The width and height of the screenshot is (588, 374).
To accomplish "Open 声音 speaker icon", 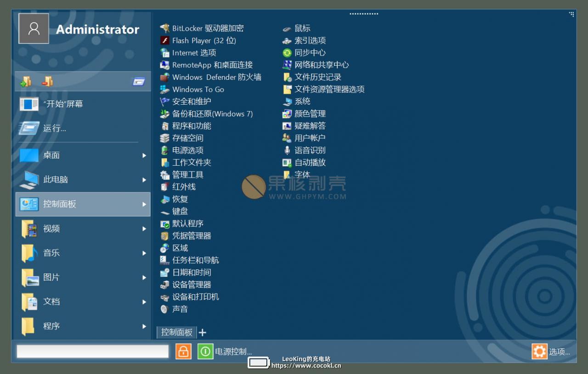I will click(x=164, y=309).
